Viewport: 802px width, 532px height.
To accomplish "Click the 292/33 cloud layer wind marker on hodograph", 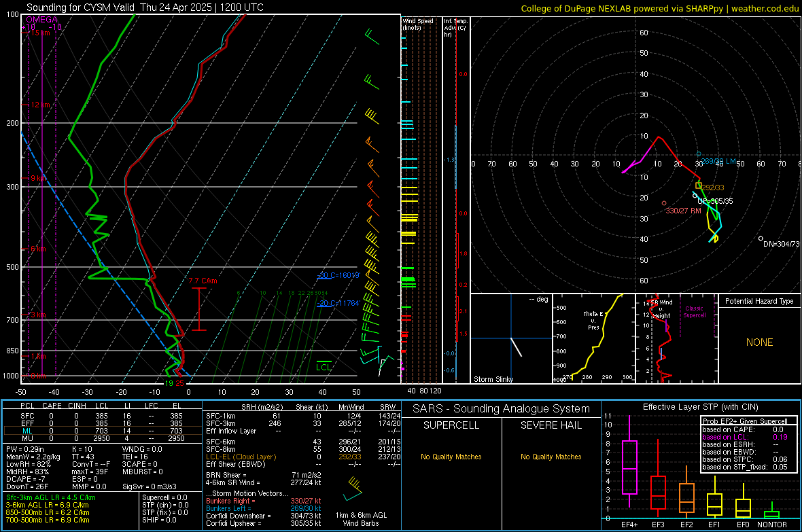I will [699, 185].
